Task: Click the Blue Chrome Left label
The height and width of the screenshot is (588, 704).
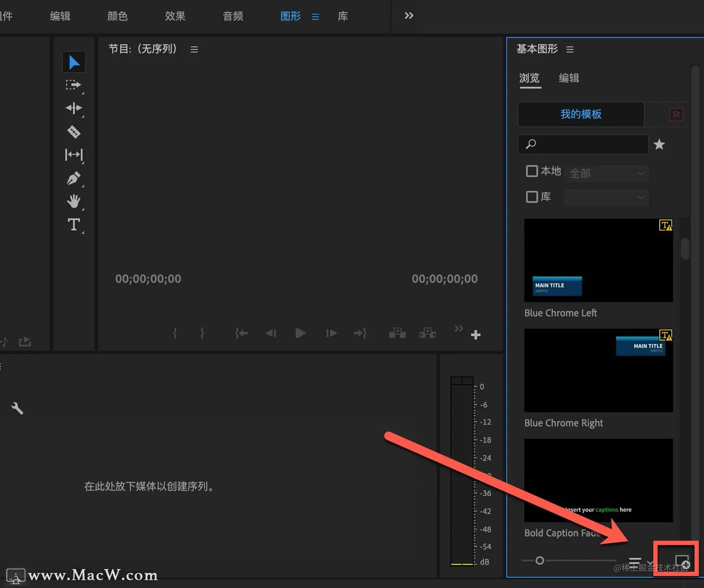Action: coord(561,313)
